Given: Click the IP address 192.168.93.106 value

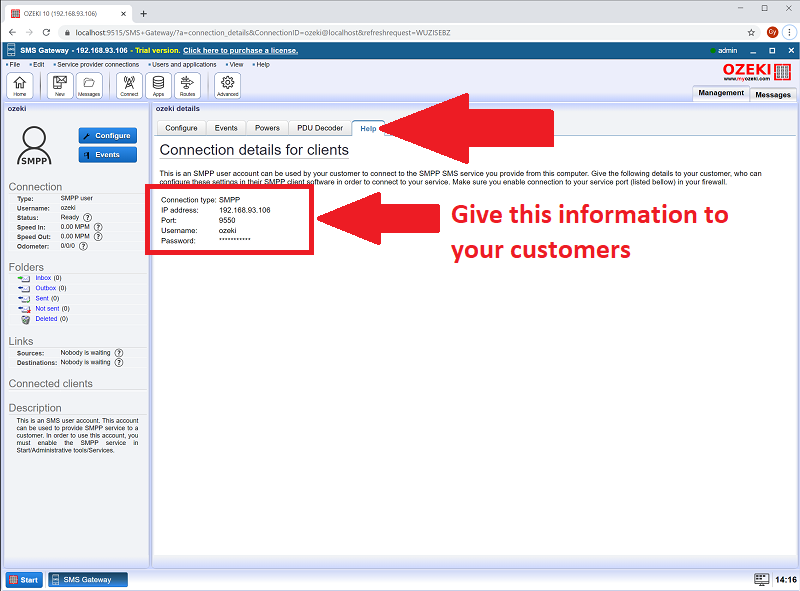Looking at the screenshot, I should click(x=244, y=210).
